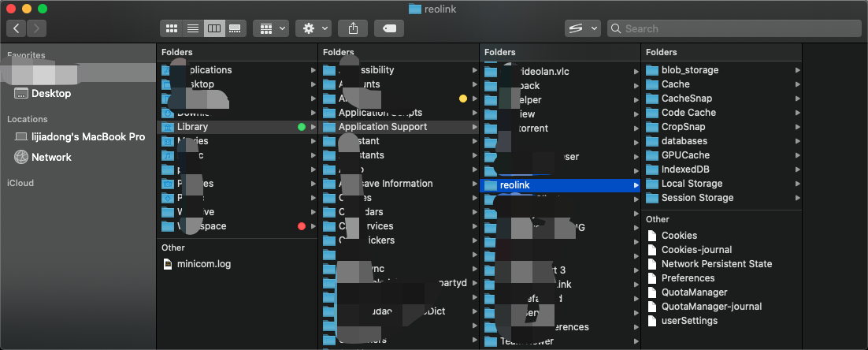Viewport: 868px width, 350px height.
Task: Expand the reolink row arrow
Action: pyautogui.click(x=636, y=185)
